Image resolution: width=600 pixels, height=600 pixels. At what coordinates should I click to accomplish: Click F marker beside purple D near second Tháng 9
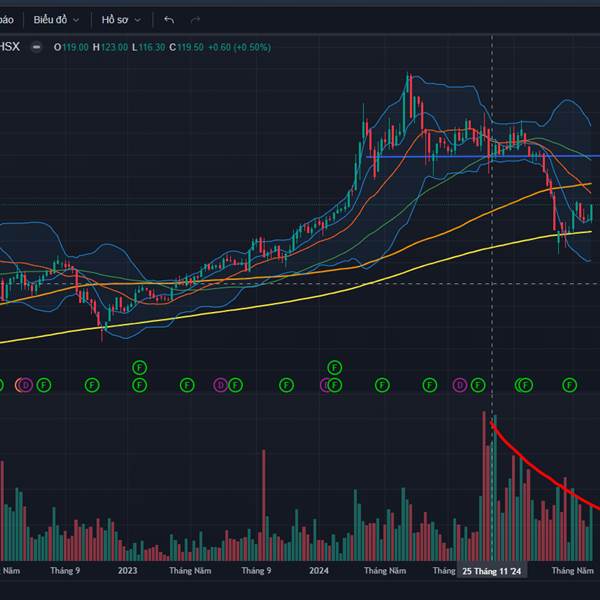235,385
